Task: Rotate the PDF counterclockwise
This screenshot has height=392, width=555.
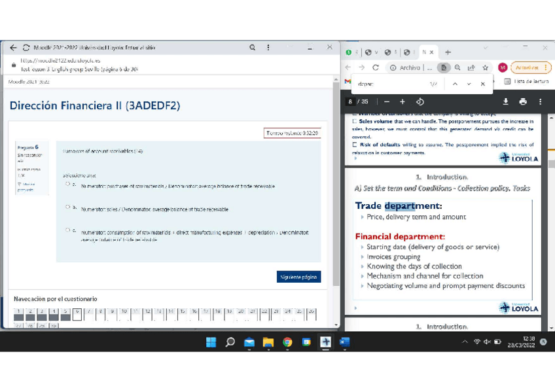Action: click(x=420, y=102)
